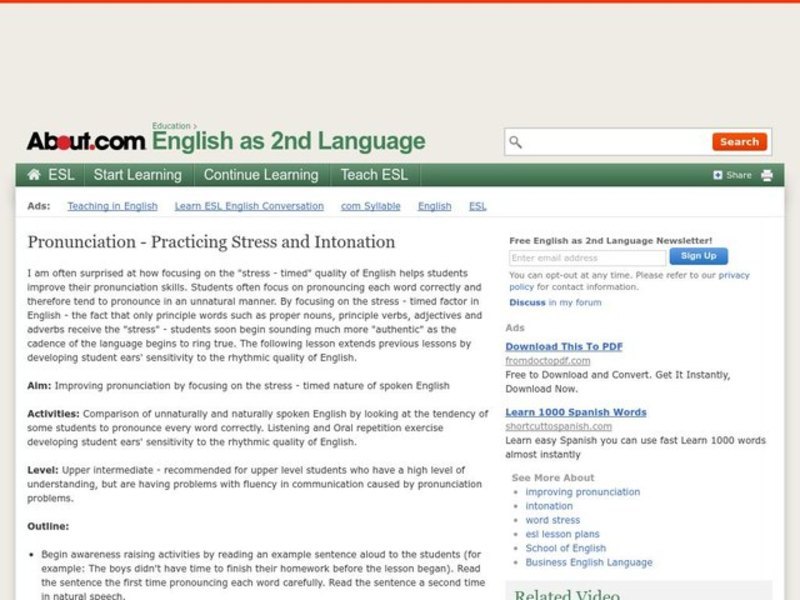800x600 pixels.
Task: Click the Sign Up button for the newsletter
Action: click(x=697, y=257)
